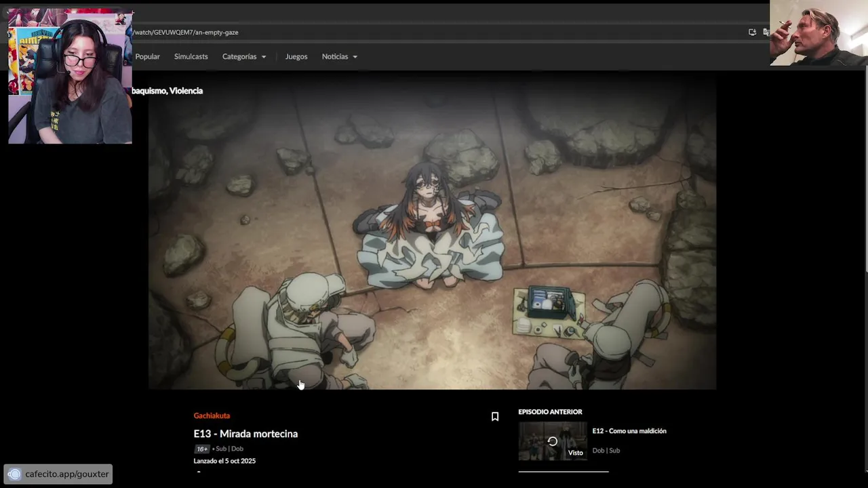
Task: Click the 'Visto' label on E12 thumbnail
Action: (575, 453)
